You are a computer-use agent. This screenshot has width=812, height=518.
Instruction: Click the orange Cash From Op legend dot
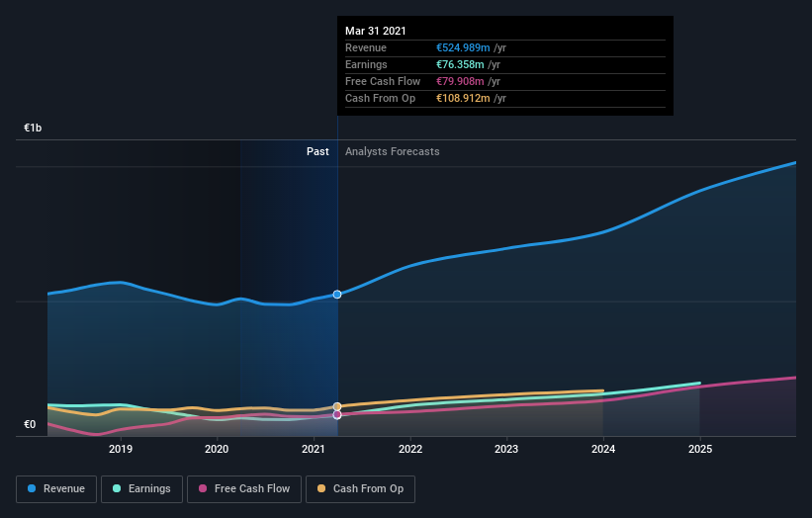pos(321,488)
